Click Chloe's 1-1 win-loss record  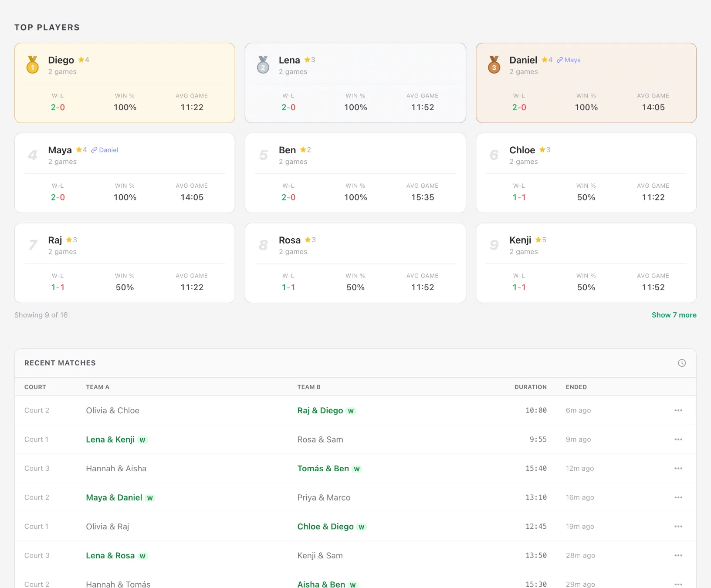pyautogui.click(x=519, y=197)
